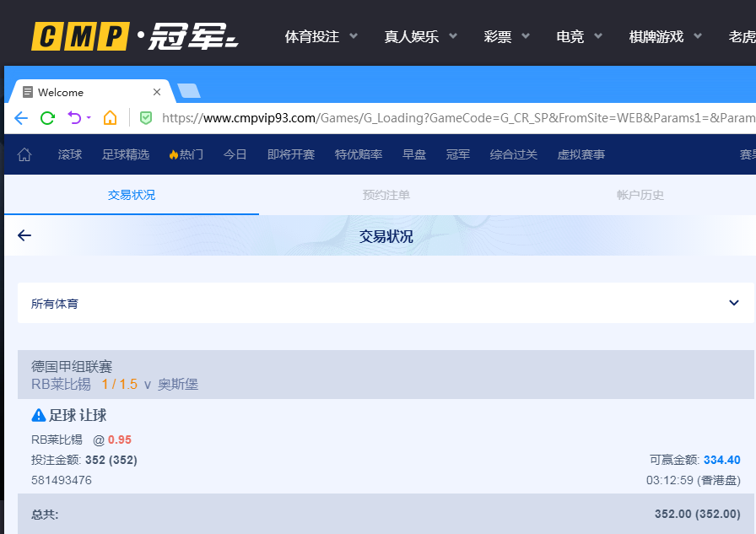
Task: Open the 足球精选 section
Action: pos(126,154)
